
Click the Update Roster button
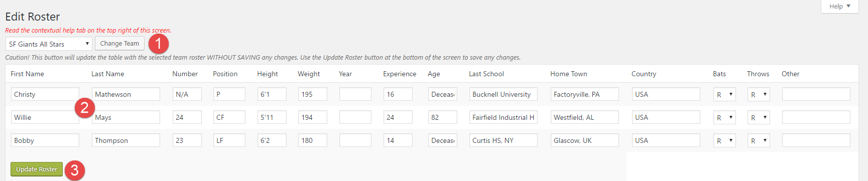(37, 169)
